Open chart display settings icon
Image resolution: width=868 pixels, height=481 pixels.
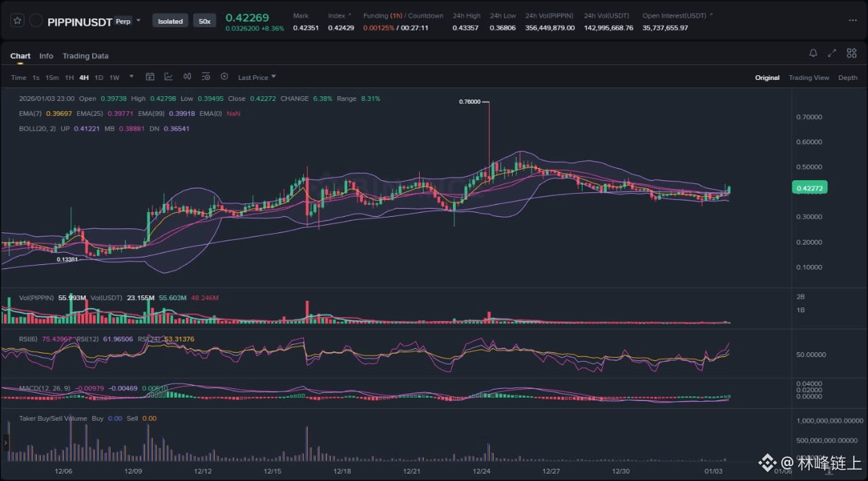[205, 77]
